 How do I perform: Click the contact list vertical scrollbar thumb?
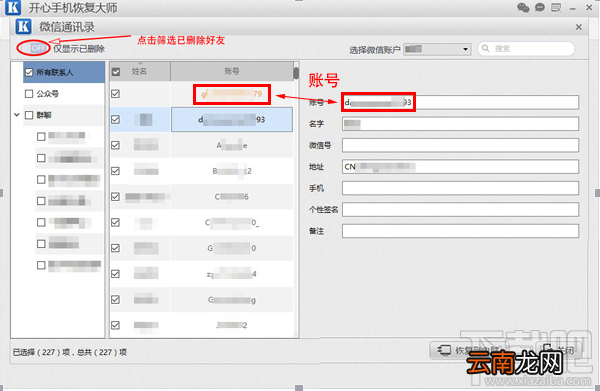pyautogui.click(x=296, y=73)
